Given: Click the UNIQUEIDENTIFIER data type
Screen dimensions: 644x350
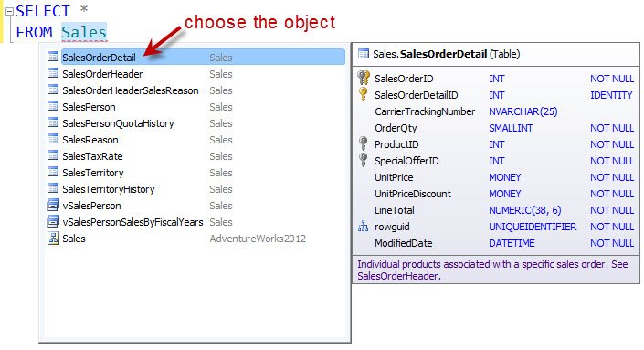Looking at the screenshot, I should click(533, 227).
